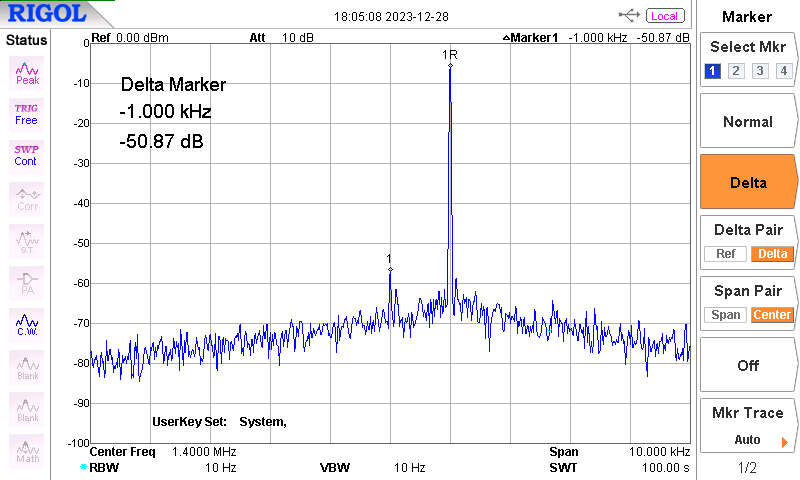
Task: Click the Span 10.000 kHz value
Action: pyautogui.click(x=659, y=452)
